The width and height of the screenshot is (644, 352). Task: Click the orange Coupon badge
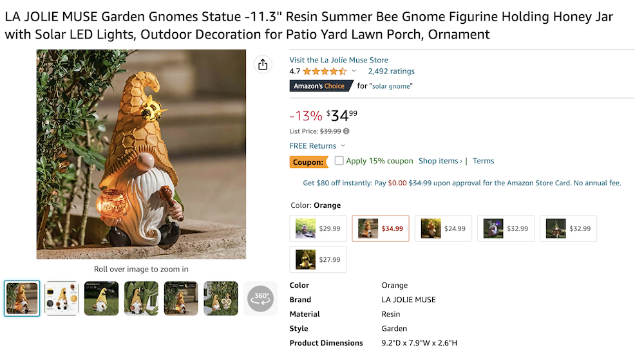[308, 162]
